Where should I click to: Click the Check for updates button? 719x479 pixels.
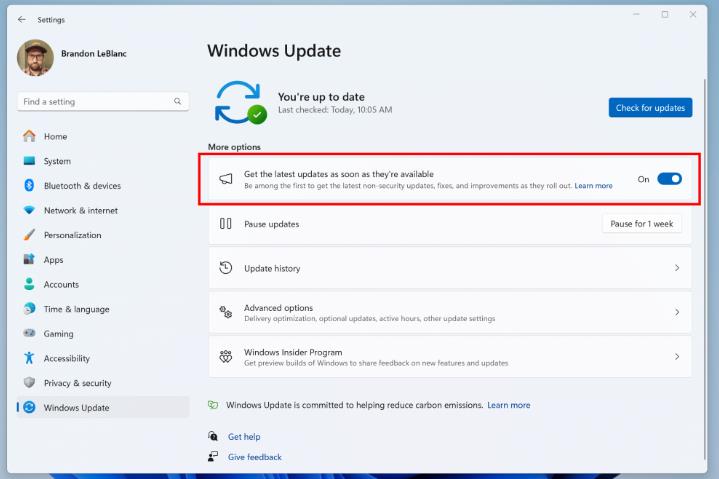click(650, 107)
